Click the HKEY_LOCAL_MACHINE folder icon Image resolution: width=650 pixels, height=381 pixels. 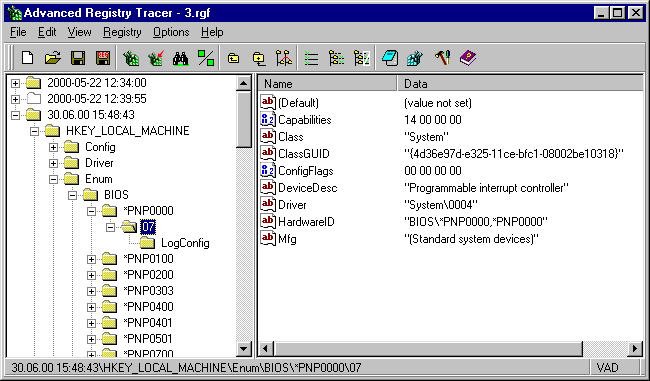[53, 131]
